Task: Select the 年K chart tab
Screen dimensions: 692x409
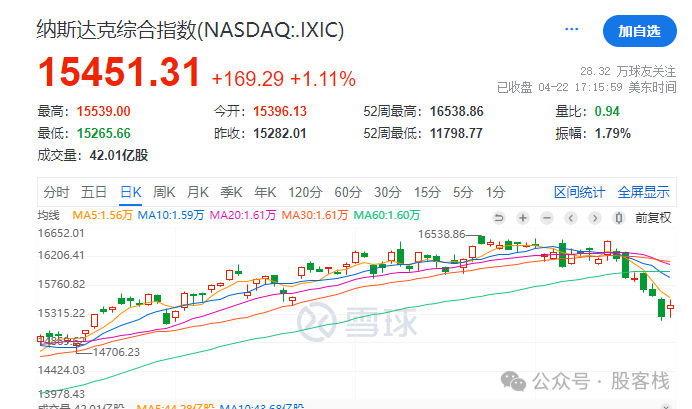Action: point(265,192)
